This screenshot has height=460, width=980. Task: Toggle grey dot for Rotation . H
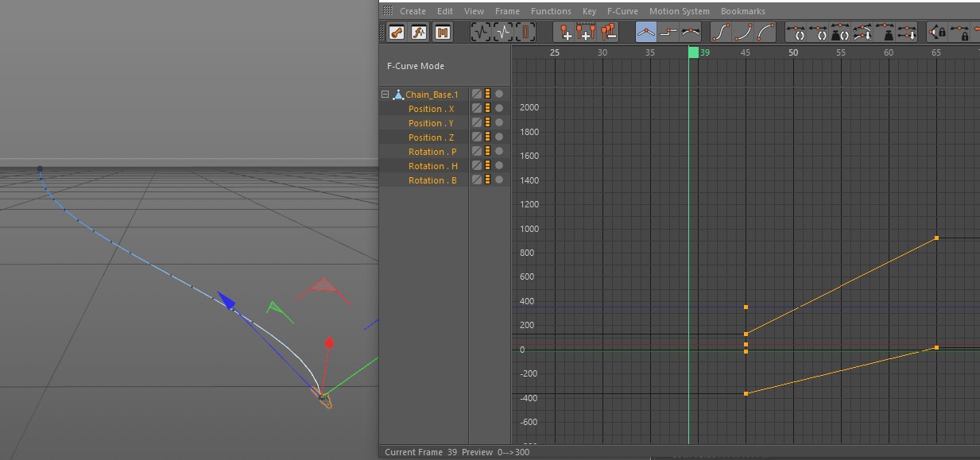pos(499,166)
